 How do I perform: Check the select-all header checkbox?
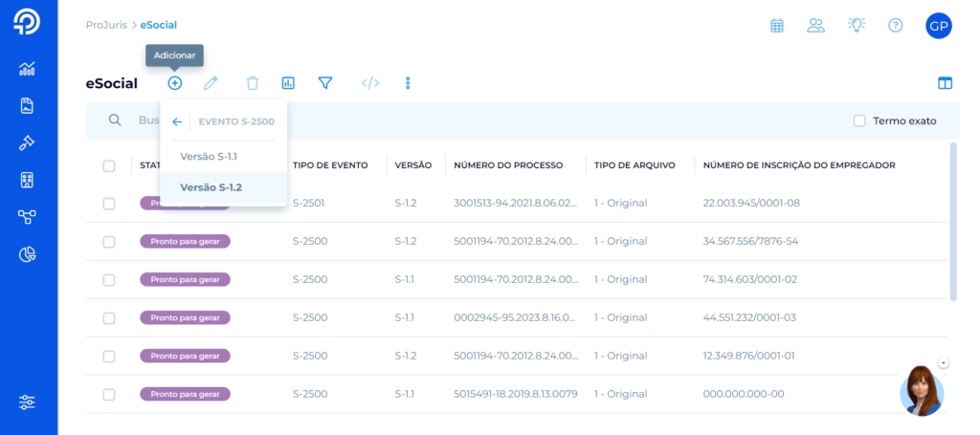(109, 165)
